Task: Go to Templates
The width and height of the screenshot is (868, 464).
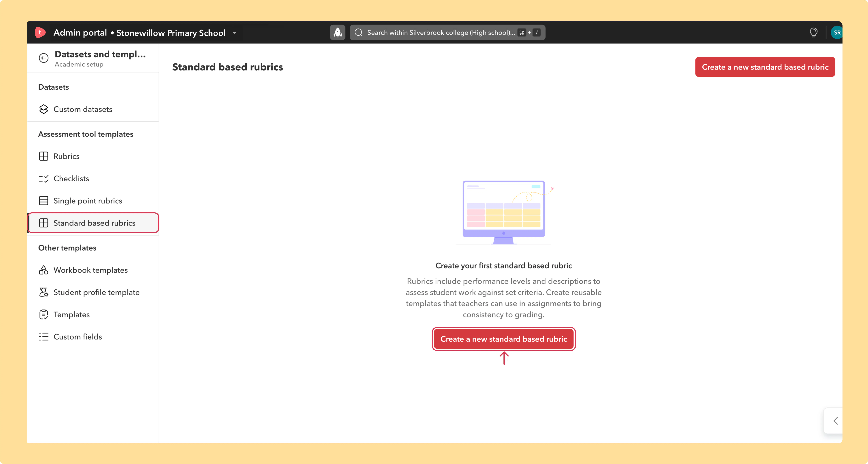Action: [93, 315]
